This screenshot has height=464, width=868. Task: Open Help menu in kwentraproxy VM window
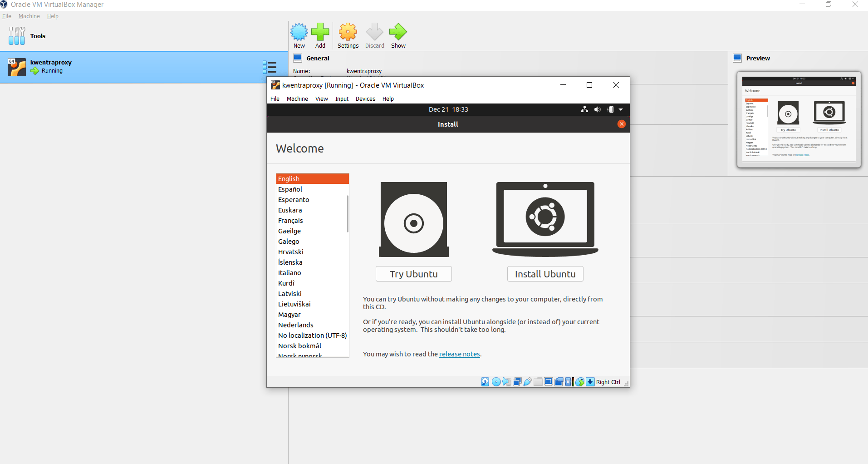pyautogui.click(x=388, y=99)
